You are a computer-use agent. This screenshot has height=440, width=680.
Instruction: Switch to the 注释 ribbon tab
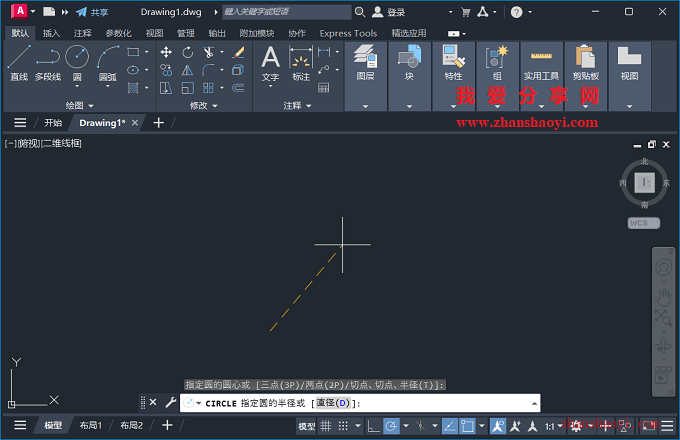click(x=82, y=33)
